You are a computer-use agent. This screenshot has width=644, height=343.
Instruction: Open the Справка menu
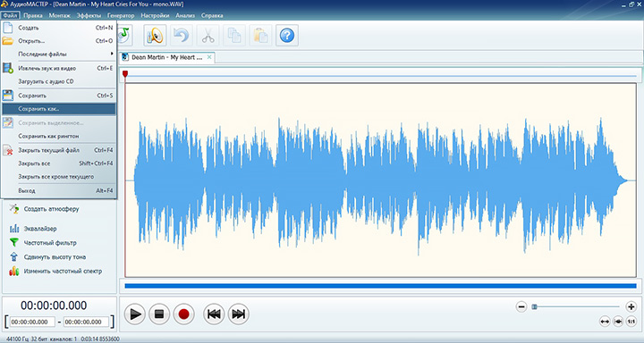[212, 15]
